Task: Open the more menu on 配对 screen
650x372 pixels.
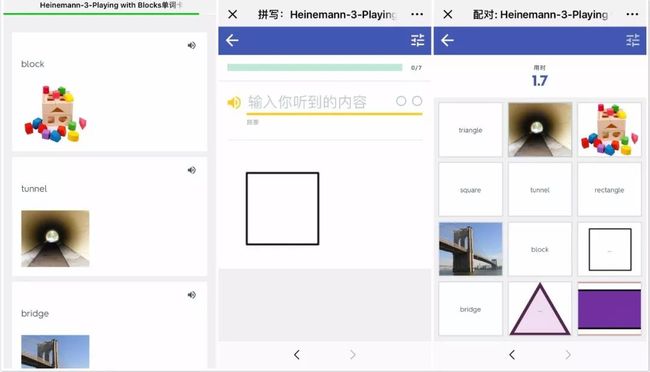Action: pos(632,15)
